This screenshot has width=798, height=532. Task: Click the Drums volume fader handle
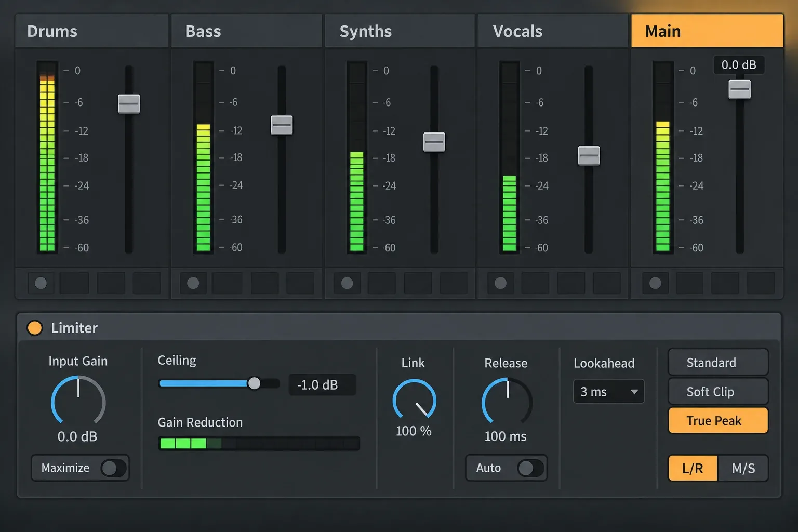[x=129, y=104]
